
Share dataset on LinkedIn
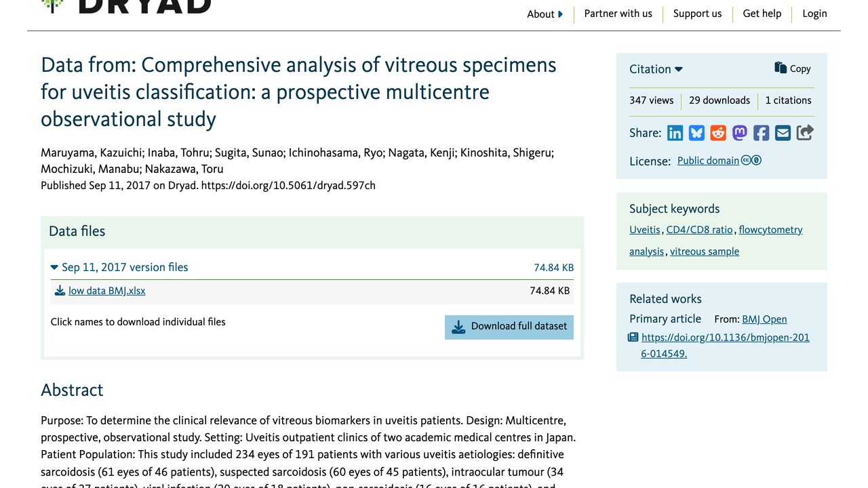click(x=675, y=133)
